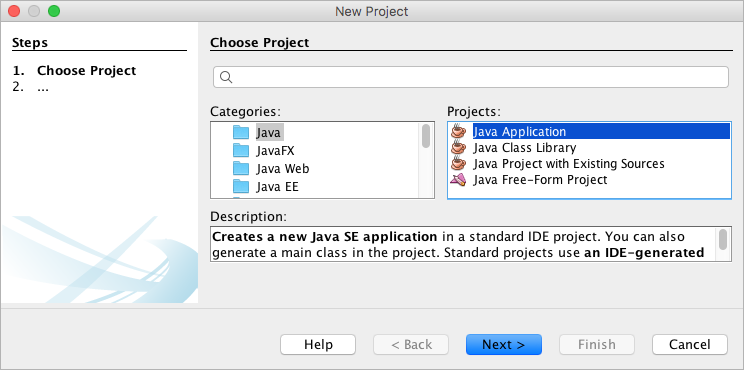Click the Next button

tap(503, 344)
